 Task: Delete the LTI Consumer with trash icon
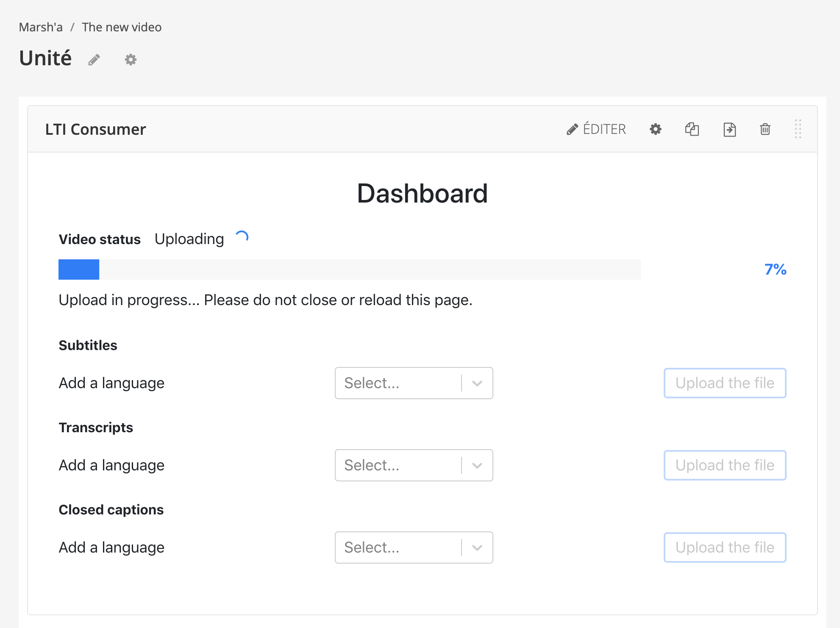click(x=765, y=129)
